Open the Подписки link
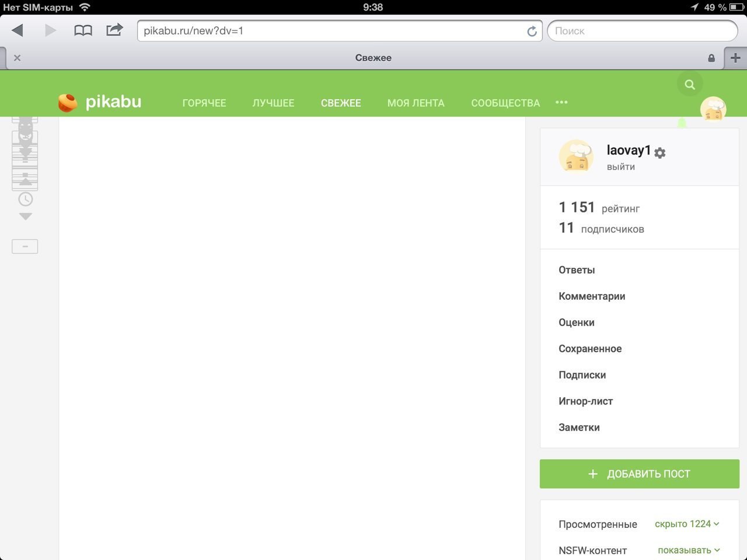 click(582, 375)
